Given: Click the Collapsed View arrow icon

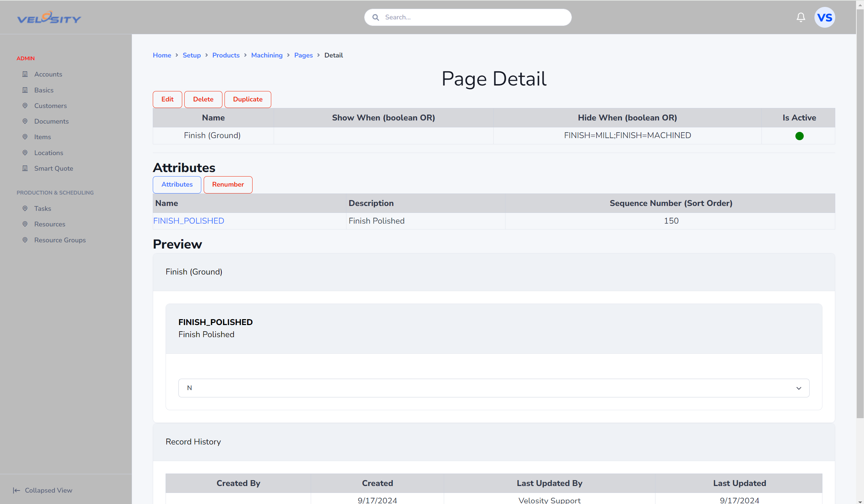Looking at the screenshot, I should click(x=16, y=490).
